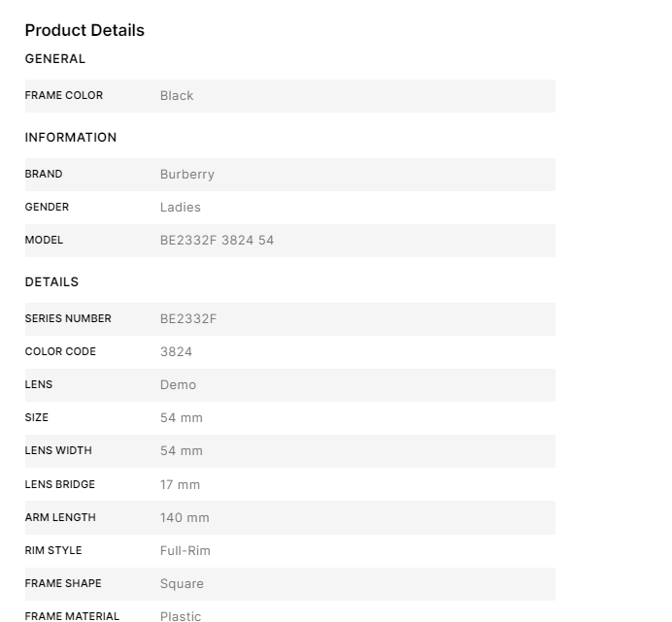Screen dimensions: 672x622
Task: Select the 140 mm arm length value
Action: pos(185,518)
